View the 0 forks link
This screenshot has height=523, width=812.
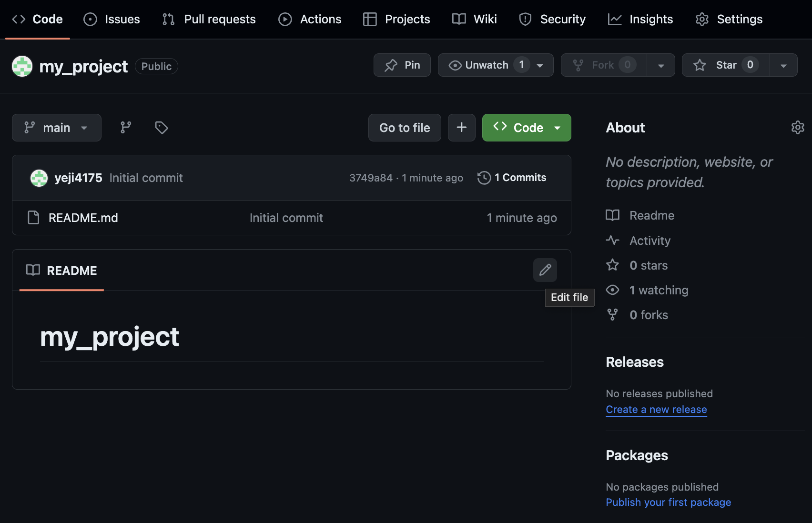[637, 315]
